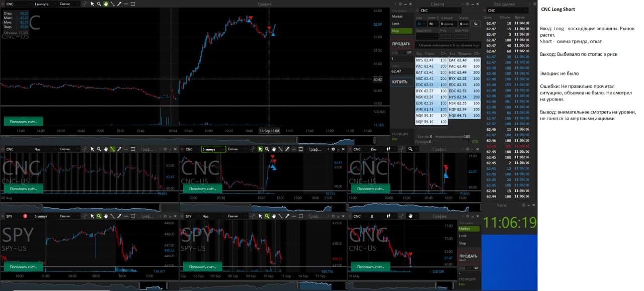The height and width of the screenshot is (291, 644).
Task: Open settings gear of CNC Час chart
Action: pyautogui.click(x=165, y=149)
